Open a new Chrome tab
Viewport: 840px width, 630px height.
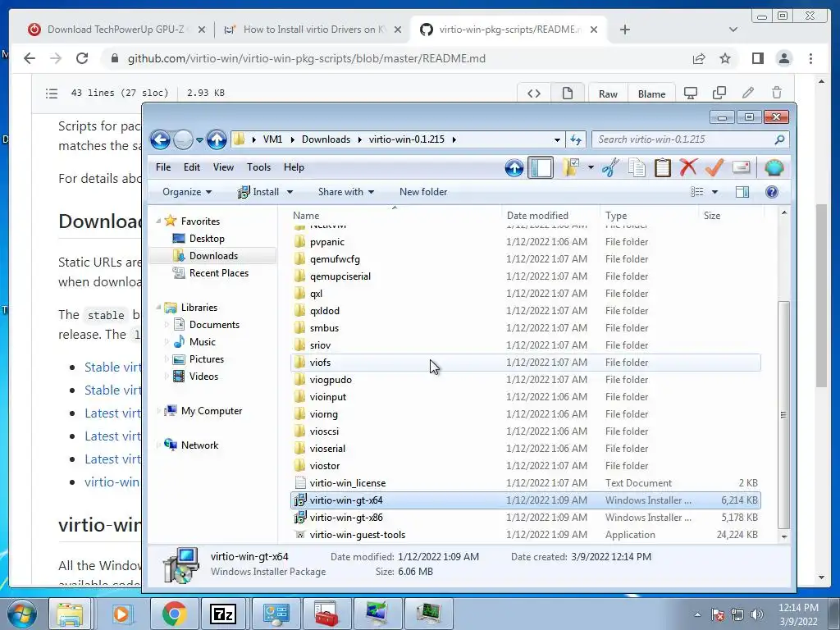pos(624,30)
